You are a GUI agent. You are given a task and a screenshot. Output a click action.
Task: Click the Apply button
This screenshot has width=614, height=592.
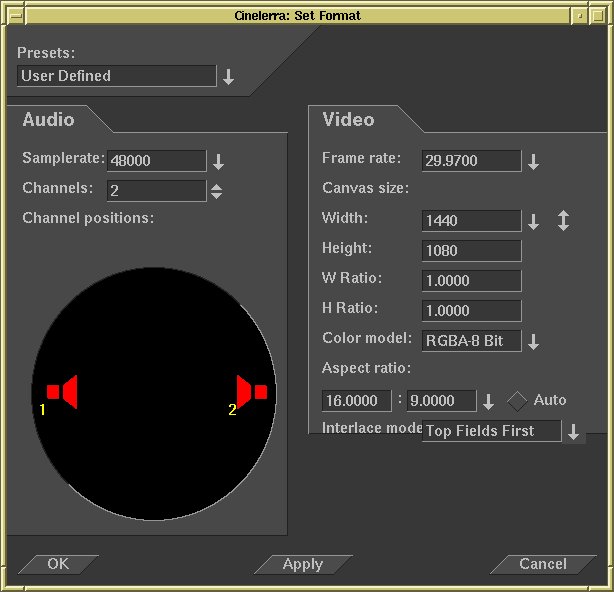point(303,564)
